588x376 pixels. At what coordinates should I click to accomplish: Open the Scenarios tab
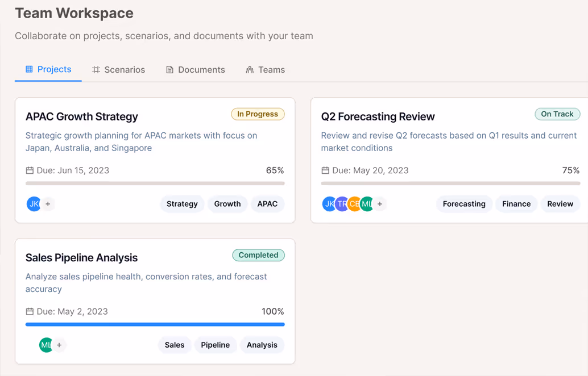[118, 70]
